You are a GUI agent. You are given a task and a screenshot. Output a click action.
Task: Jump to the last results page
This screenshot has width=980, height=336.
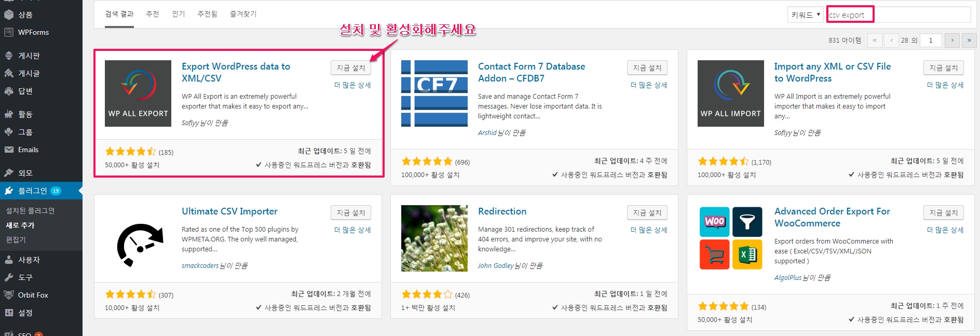969,40
